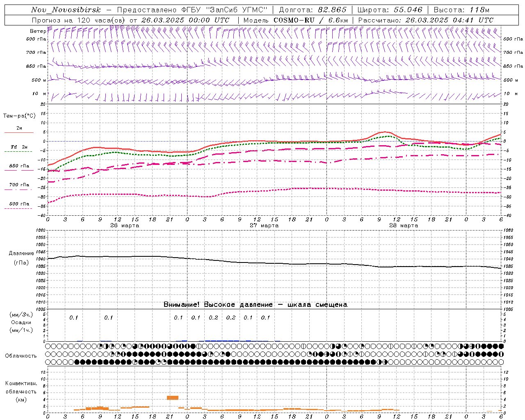Click the (мм/1ч.) precipitation unit label
The height and width of the screenshot is (420, 525).
tap(21, 330)
